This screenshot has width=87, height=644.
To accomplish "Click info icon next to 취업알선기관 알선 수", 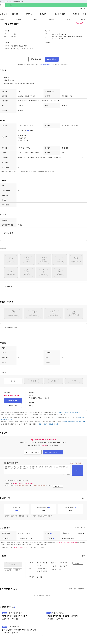I will tap(49, 507).
